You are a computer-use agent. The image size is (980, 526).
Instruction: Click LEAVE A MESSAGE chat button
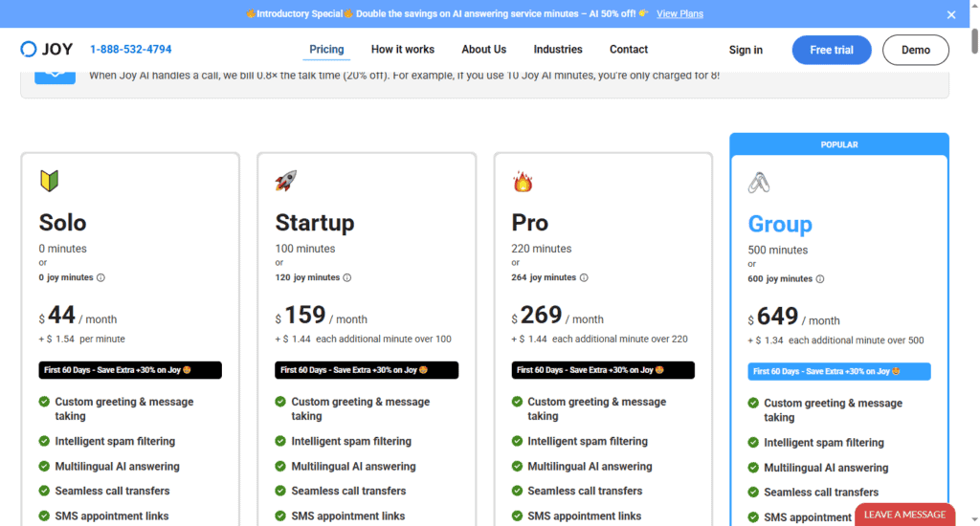tap(904, 515)
